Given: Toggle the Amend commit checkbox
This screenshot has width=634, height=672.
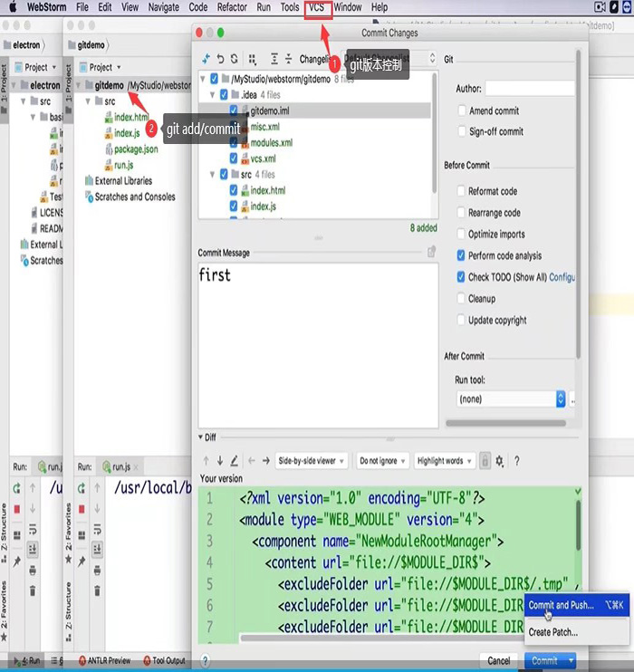Looking at the screenshot, I should tap(462, 110).
